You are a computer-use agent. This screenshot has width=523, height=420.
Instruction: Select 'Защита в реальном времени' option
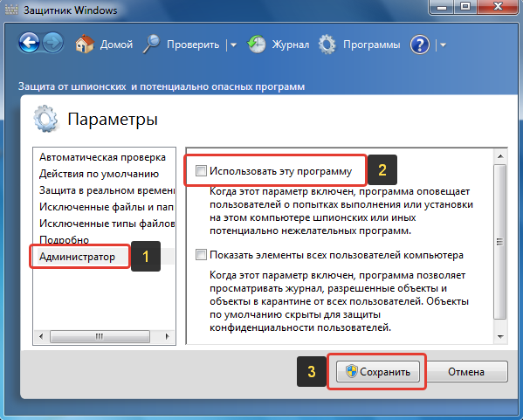pos(107,190)
